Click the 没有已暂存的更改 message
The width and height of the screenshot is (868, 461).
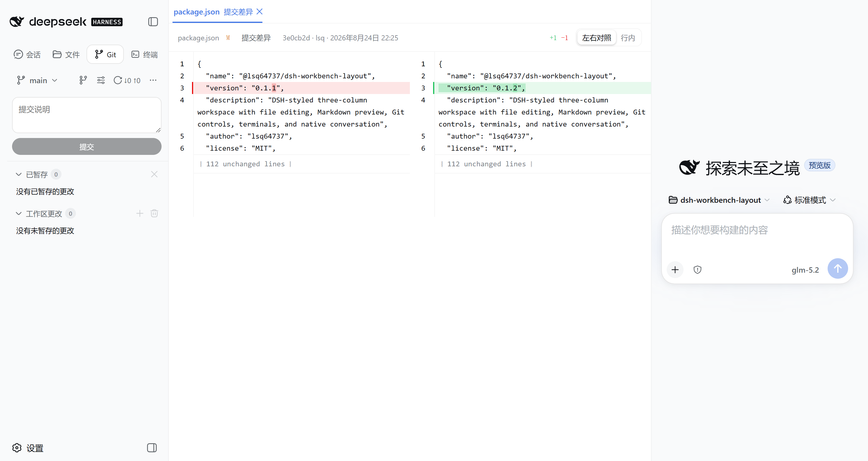click(x=45, y=192)
